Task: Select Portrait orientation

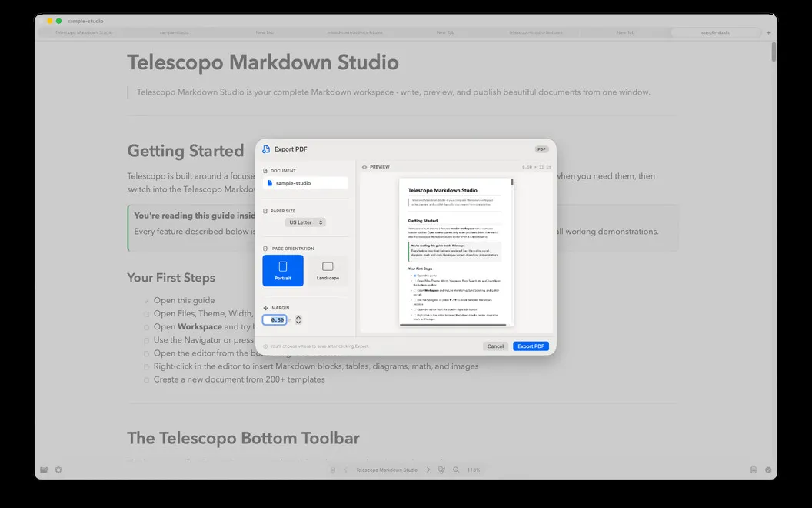Action: [283, 271]
